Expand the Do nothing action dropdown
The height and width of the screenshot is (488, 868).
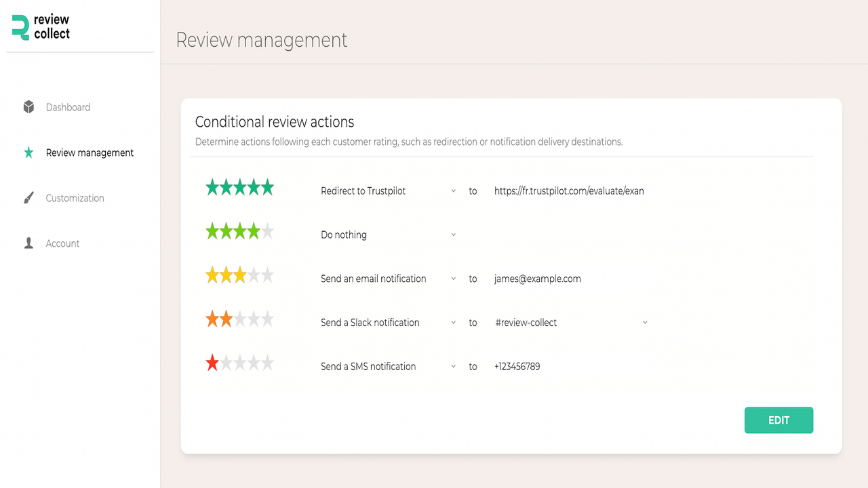point(453,235)
